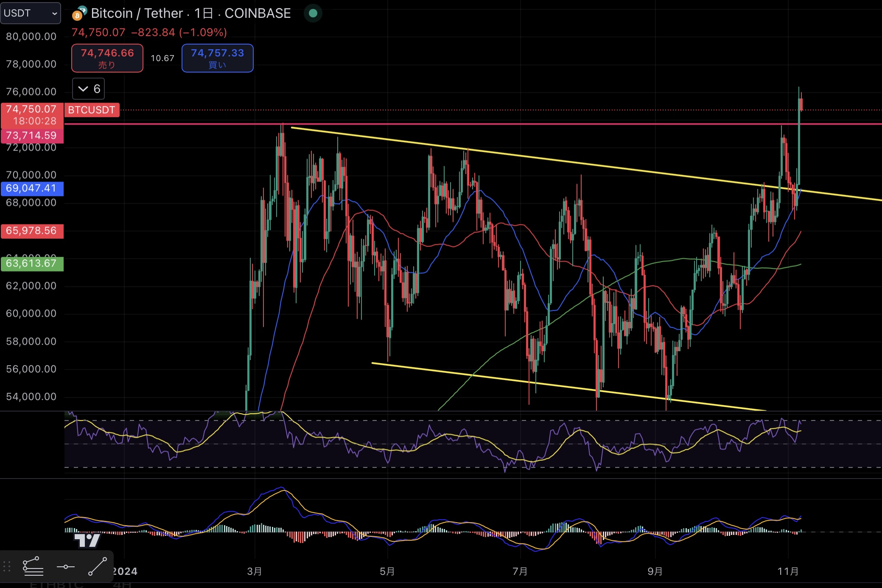
Task: Click the 78,000.00 price axis label
Action: point(31,64)
